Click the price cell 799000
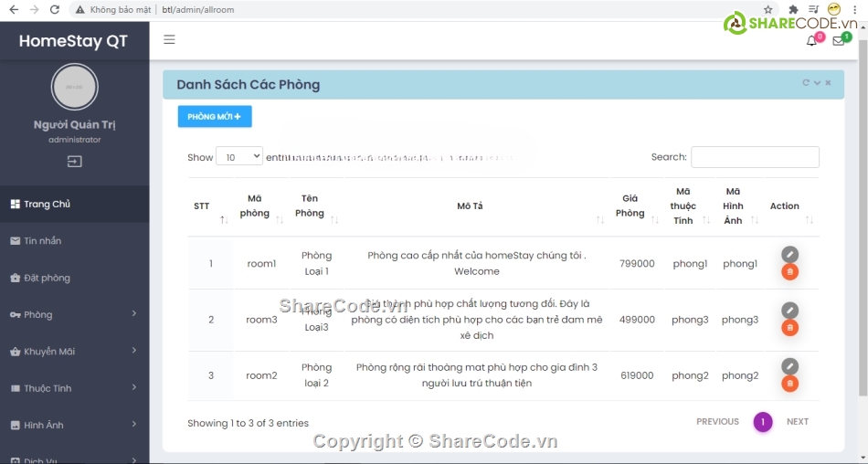868x464 pixels. coord(637,264)
